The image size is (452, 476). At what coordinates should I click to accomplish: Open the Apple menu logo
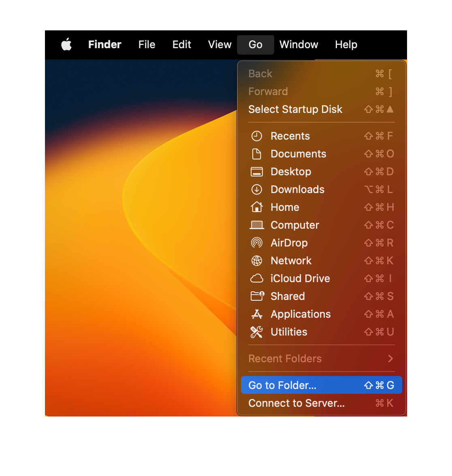[66, 45]
